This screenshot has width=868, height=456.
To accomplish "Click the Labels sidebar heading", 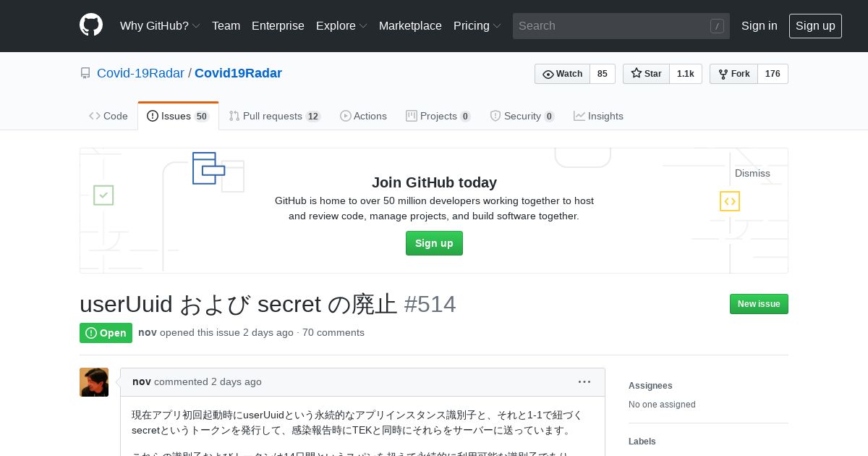I will [642, 442].
